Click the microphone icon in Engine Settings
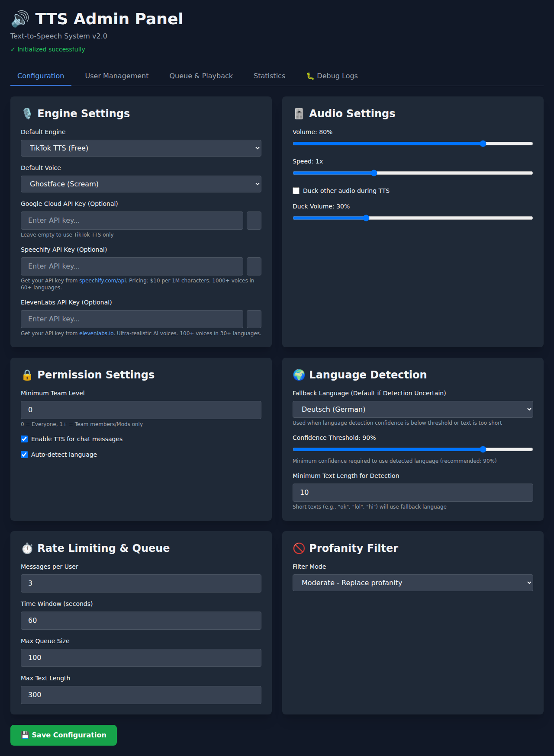Viewport: 554px width, 756px height. coord(27,113)
